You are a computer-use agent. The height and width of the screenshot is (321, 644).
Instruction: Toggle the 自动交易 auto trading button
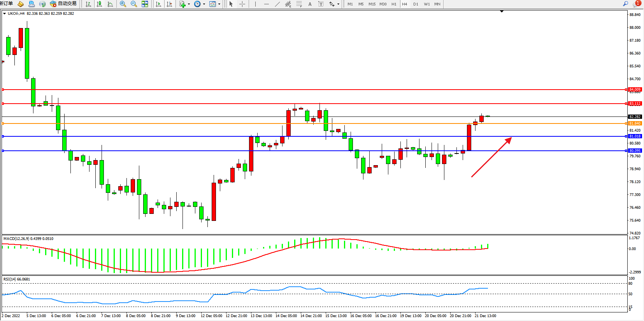coord(63,4)
